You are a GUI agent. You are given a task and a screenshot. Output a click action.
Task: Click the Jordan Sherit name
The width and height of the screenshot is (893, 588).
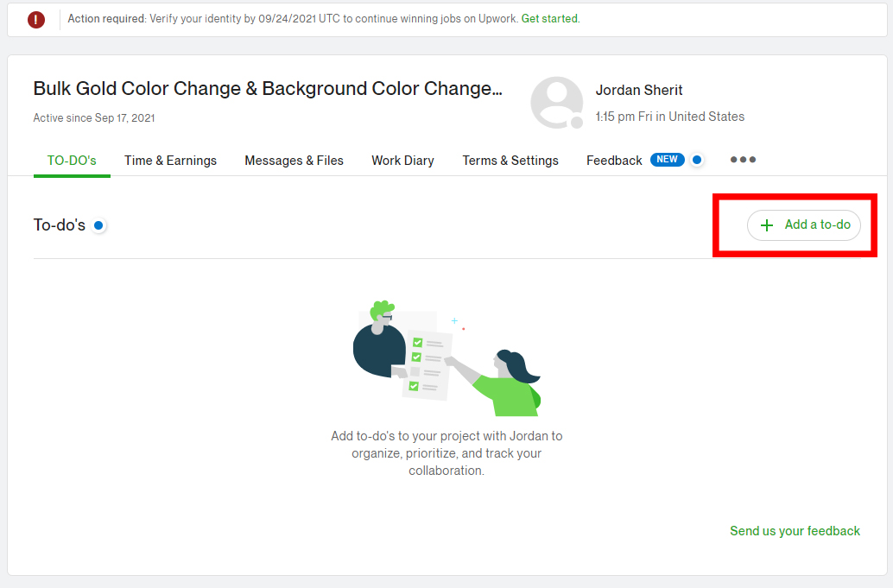click(x=639, y=90)
